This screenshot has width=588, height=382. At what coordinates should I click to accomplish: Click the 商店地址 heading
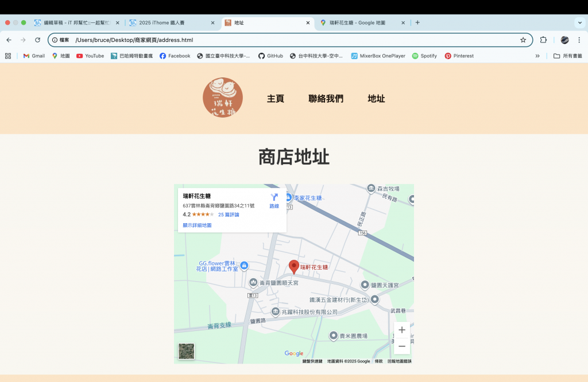[294, 157]
